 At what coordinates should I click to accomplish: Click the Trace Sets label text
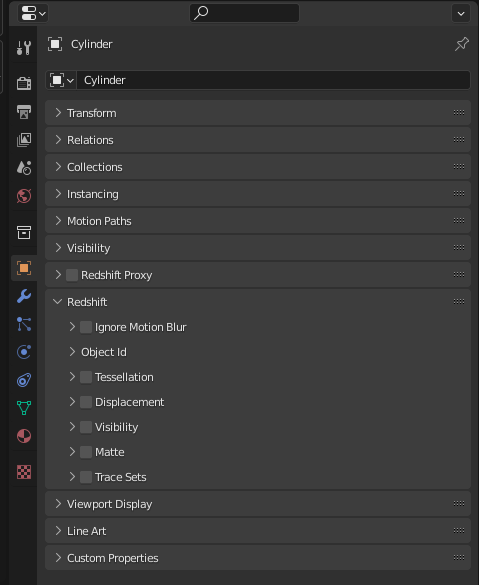click(x=120, y=477)
